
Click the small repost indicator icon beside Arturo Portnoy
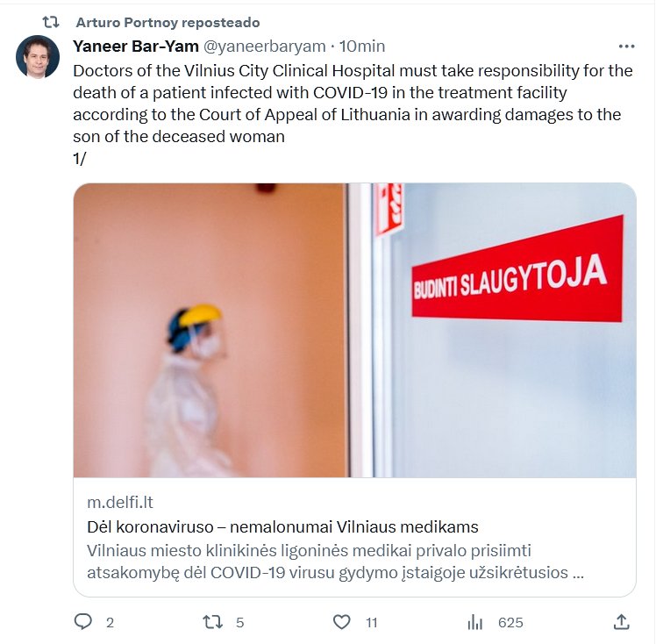click(51, 22)
